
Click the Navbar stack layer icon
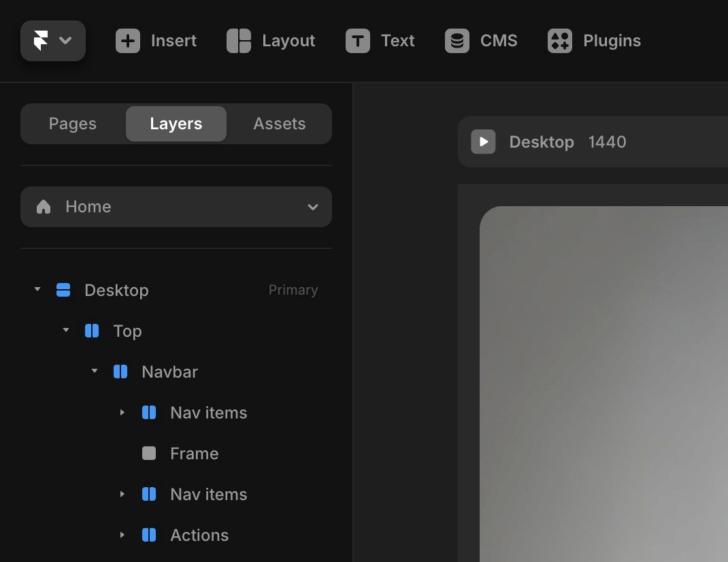point(120,371)
